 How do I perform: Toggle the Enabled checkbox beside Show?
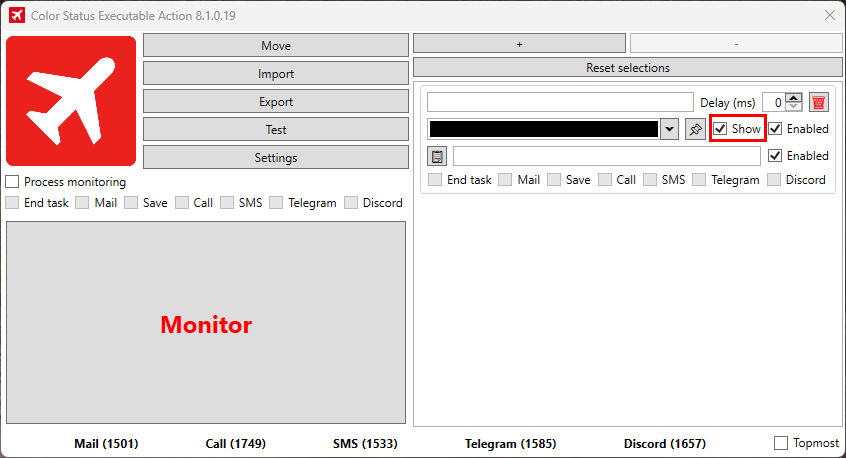pos(775,128)
